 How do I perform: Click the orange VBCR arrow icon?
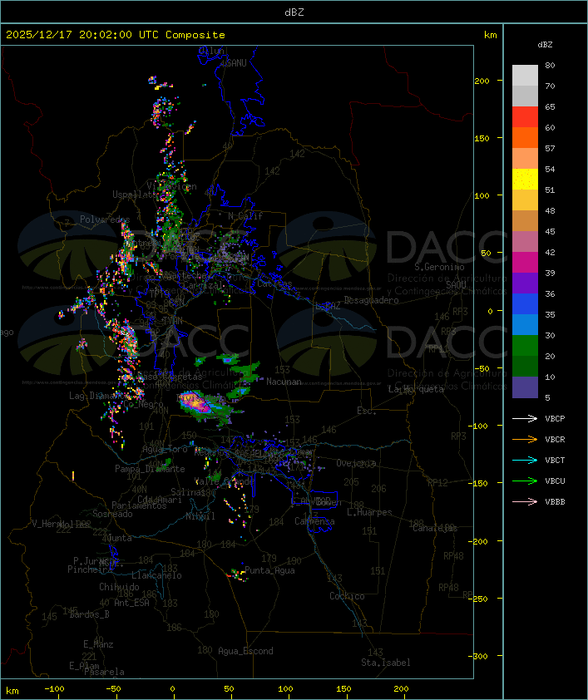point(525,439)
